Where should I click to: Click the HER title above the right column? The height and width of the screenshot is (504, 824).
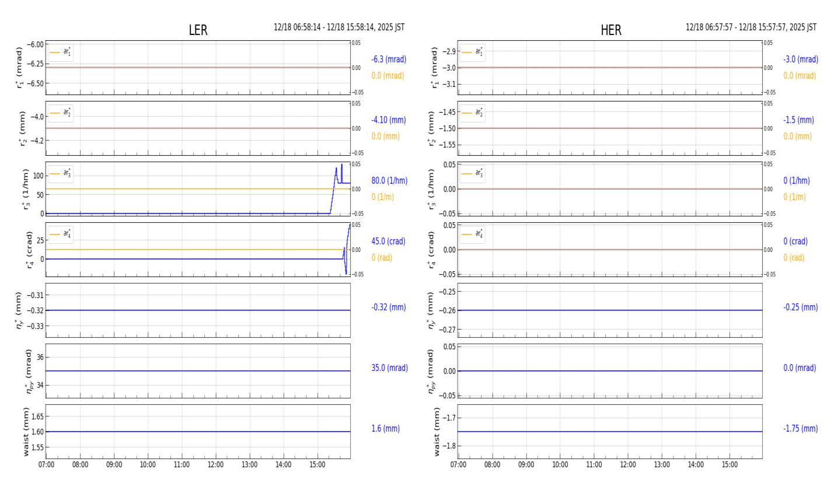click(611, 30)
